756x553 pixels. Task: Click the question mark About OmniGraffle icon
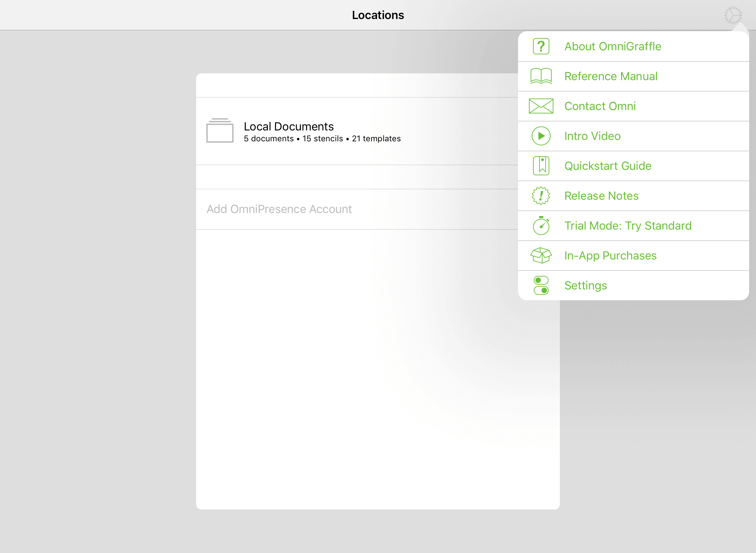(x=540, y=46)
